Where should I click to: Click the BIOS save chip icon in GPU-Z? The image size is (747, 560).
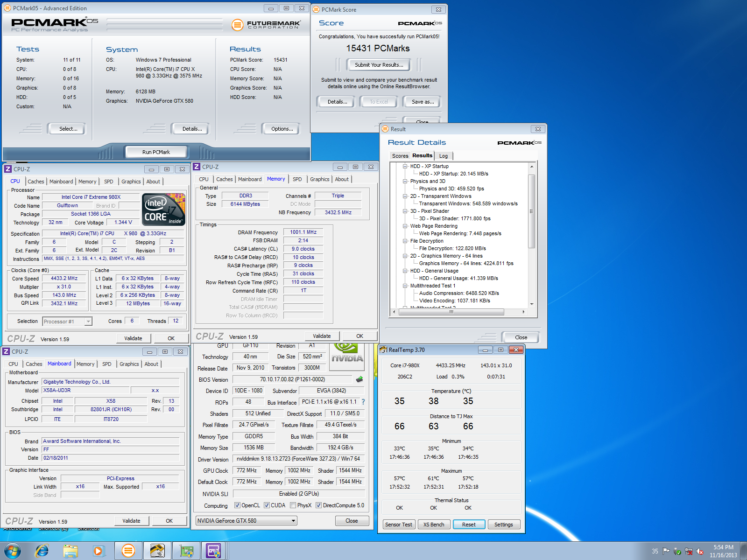click(359, 379)
